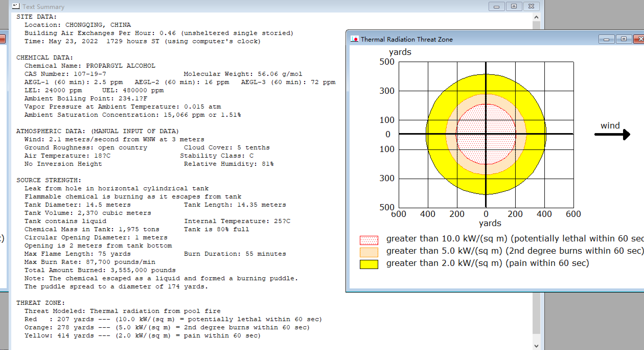644x350 pixels.
Task: Maximize the Thermal Radiation Threat Zone window
Action: [624, 39]
